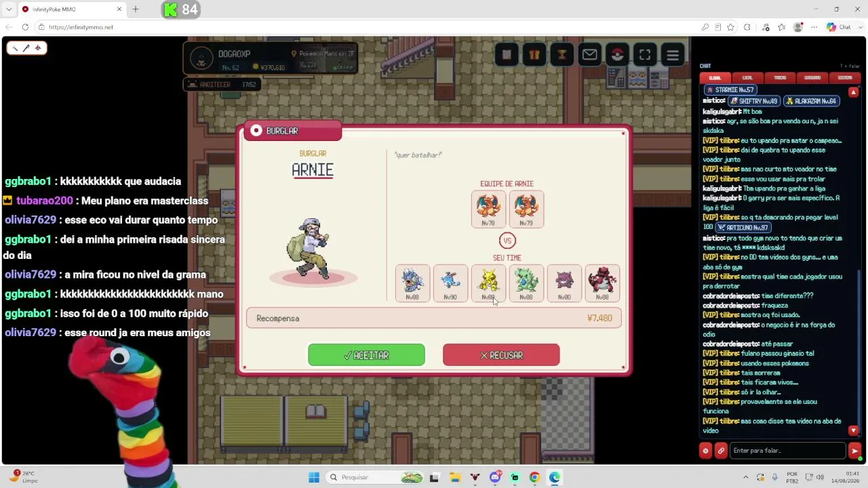The height and width of the screenshot is (488, 868).
Task: Select the red Pokemon at the end of your team
Action: click(x=602, y=283)
